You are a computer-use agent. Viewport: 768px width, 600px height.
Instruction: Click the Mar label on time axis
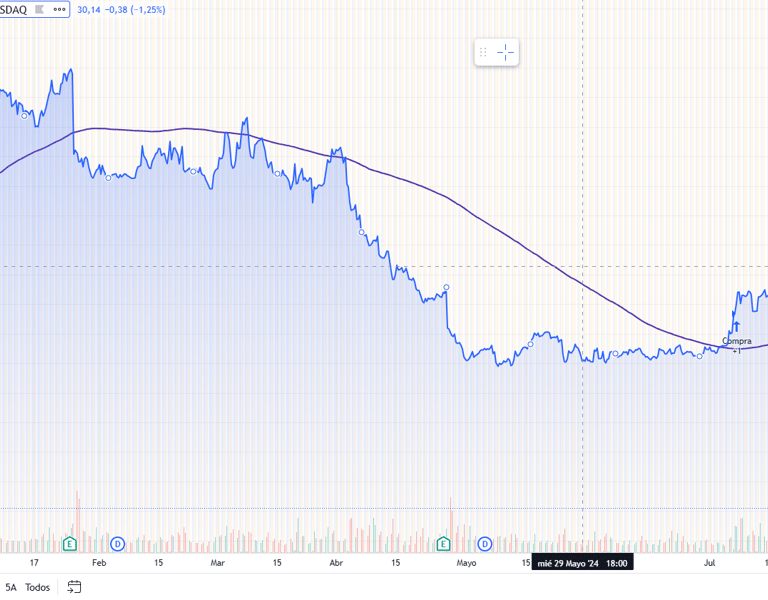click(x=217, y=563)
